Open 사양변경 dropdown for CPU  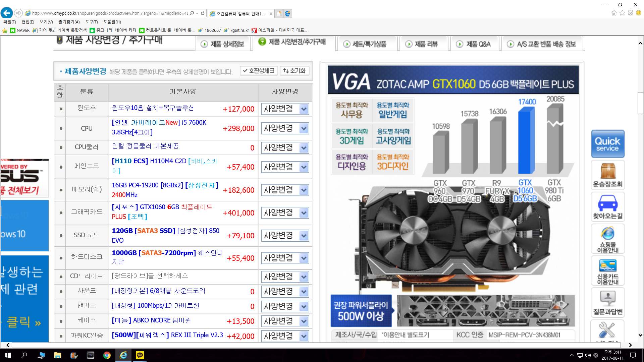tap(285, 128)
